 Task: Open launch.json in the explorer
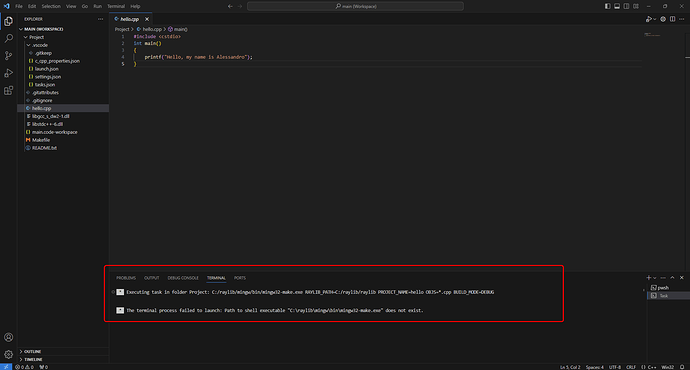tap(63, 69)
